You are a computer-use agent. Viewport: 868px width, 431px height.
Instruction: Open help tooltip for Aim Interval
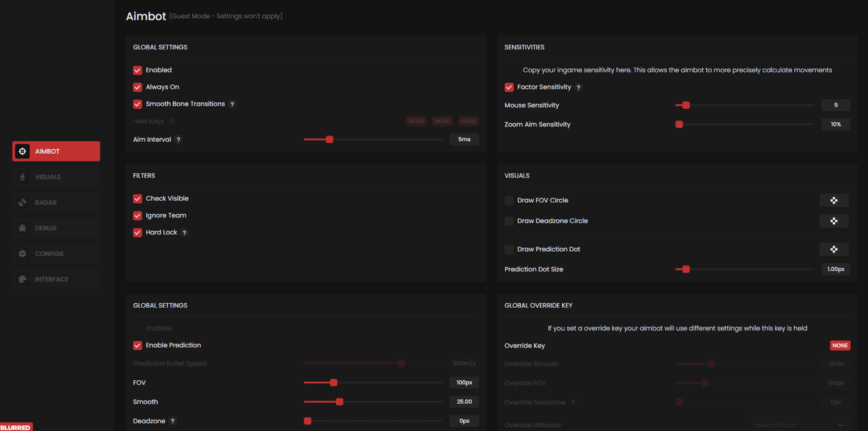pos(179,140)
